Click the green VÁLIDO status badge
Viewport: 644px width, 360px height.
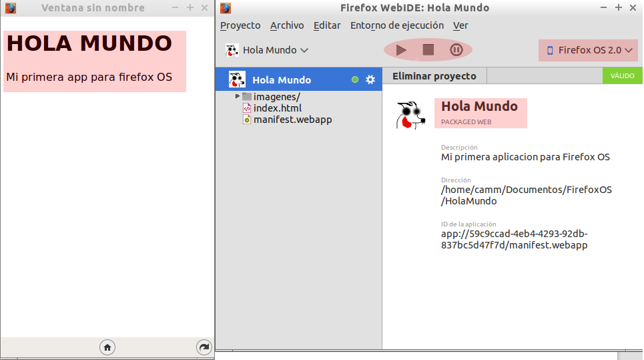coord(622,76)
